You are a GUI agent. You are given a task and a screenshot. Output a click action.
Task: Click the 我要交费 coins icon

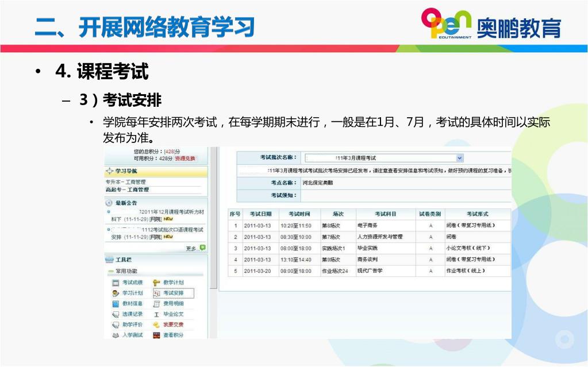click(156, 324)
